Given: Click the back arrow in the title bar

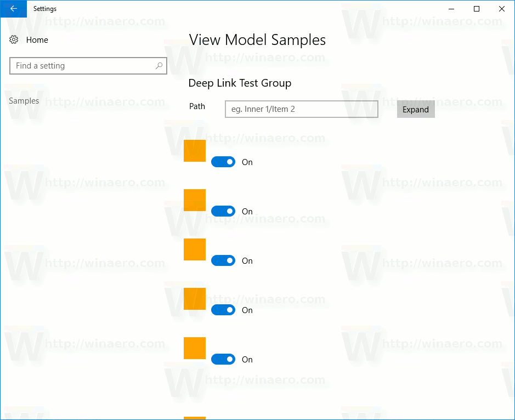Looking at the screenshot, I should point(13,9).
